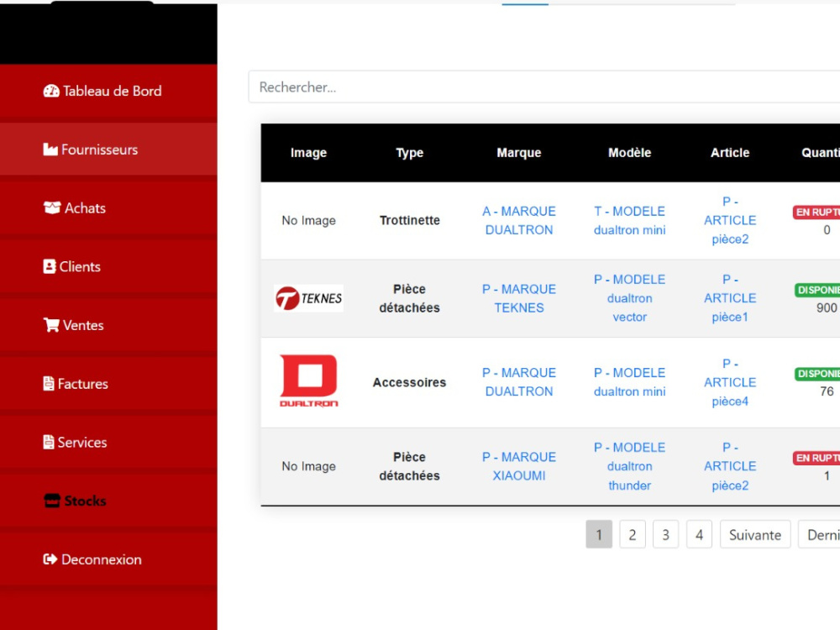The image size is (840, 630).
Task: Open the P - MARQUE XIAOUMI link
Action: click(519, 466)
